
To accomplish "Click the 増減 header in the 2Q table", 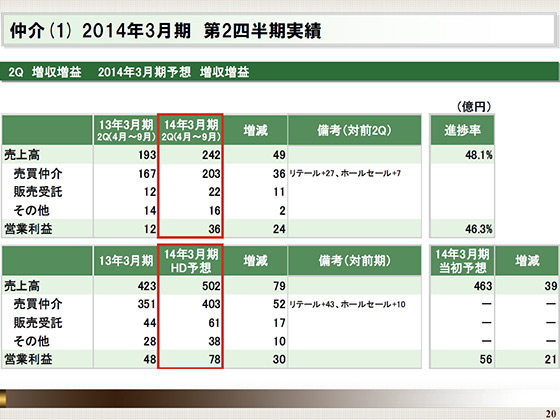I will click(255, 130).
